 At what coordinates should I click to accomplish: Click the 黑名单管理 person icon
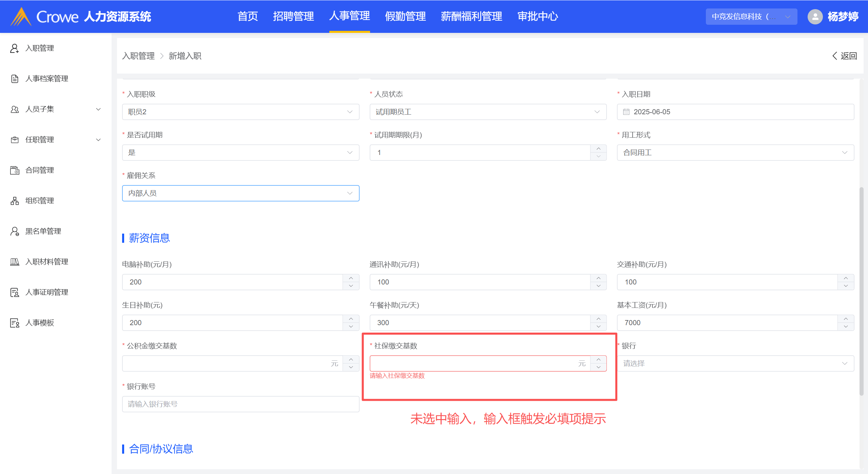(x=14, y=231)
